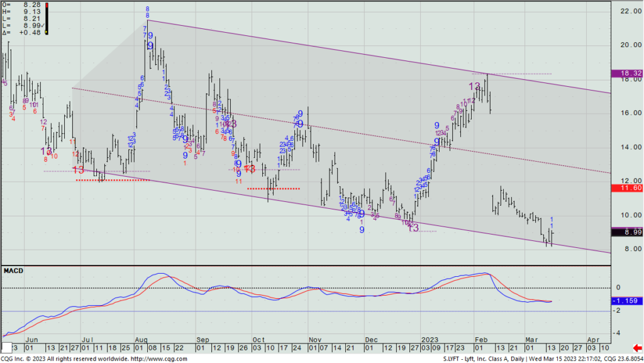Click the purple 13 count near February high
This screenshot has height=363, width=644.
tap(474, 86)
